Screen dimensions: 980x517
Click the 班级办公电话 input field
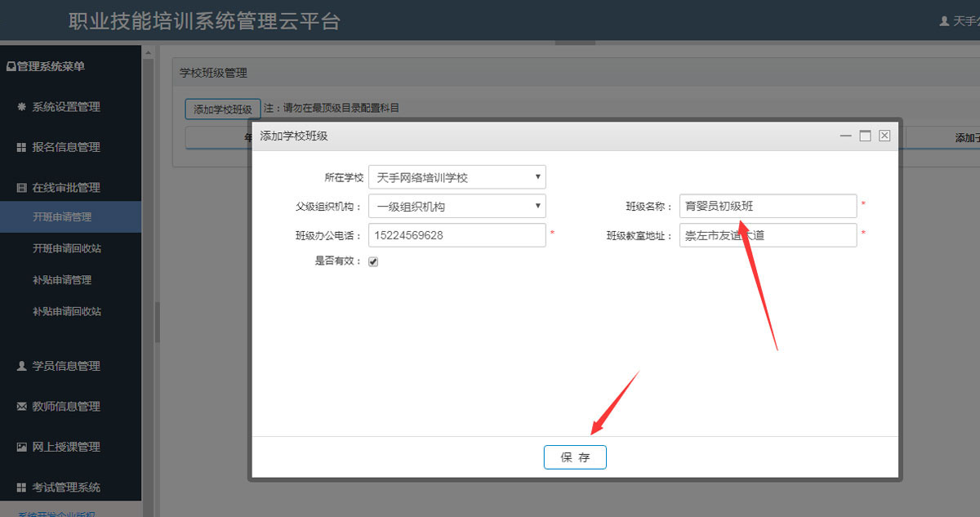point(457,235)
